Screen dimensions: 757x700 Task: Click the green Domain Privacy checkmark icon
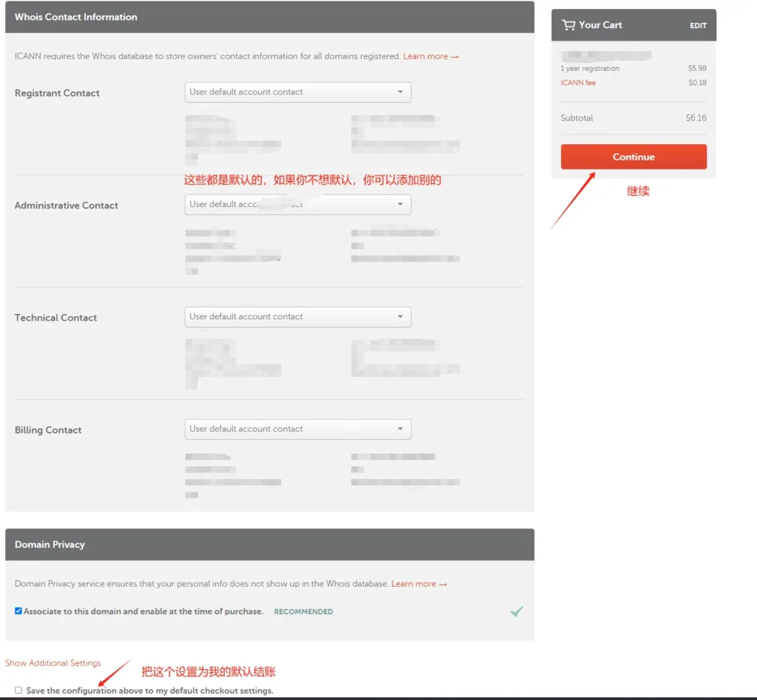tap(517, 611)
